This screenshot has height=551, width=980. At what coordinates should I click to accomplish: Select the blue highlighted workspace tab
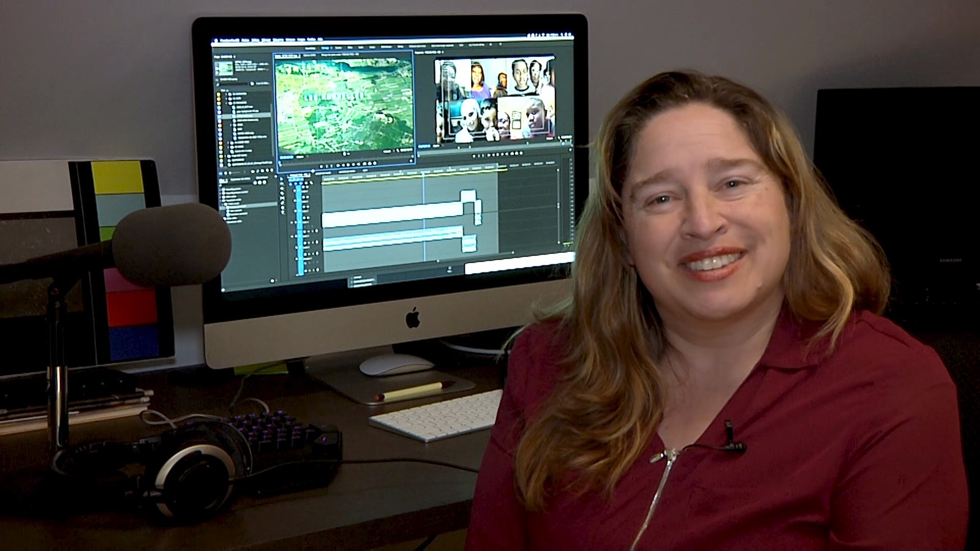point(326,48)
